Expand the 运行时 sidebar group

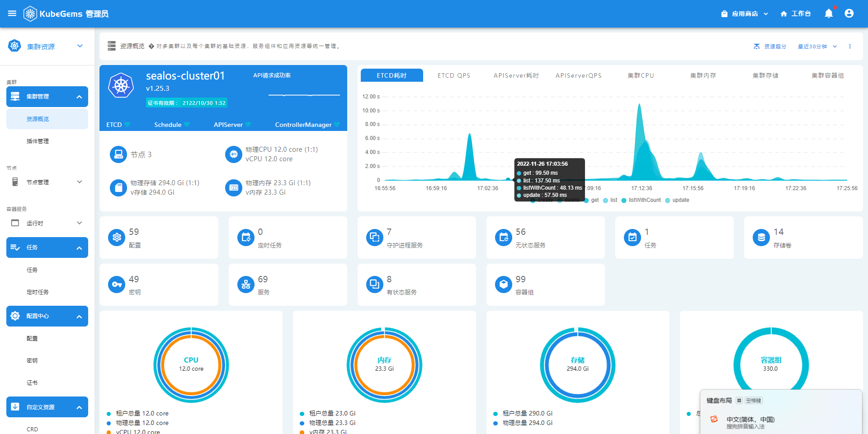[80, 223]
